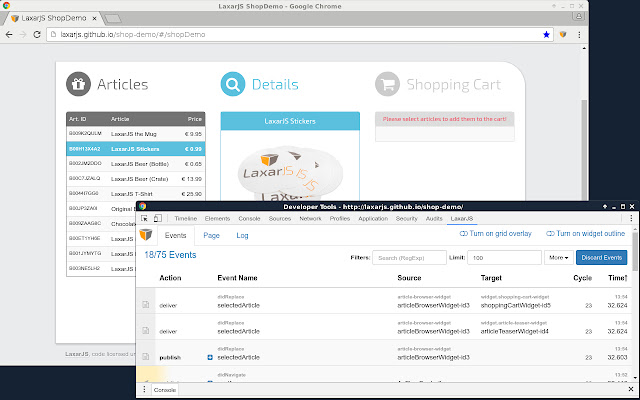Reload the ShopDemo page
This screenshot has width=640, height=400.
[x=37, y=35]
